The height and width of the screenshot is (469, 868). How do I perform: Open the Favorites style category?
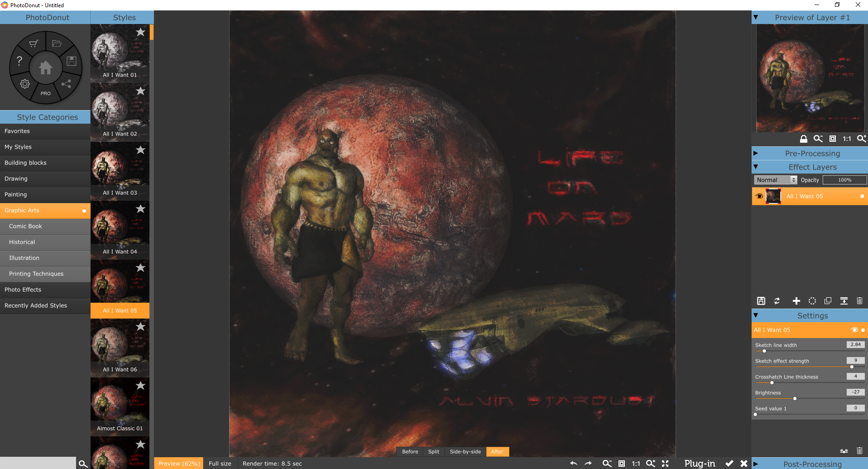pos(45,131)
